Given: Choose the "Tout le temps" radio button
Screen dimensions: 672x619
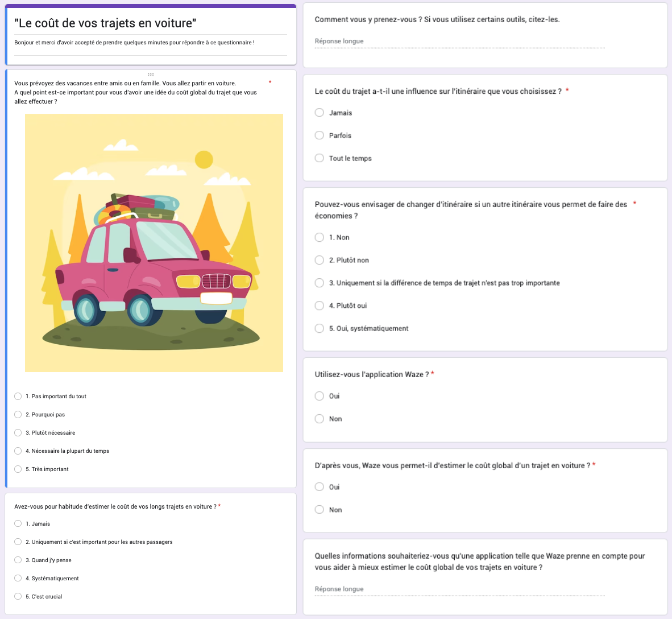Looking at the screenshot, I should tap(320, 158).
